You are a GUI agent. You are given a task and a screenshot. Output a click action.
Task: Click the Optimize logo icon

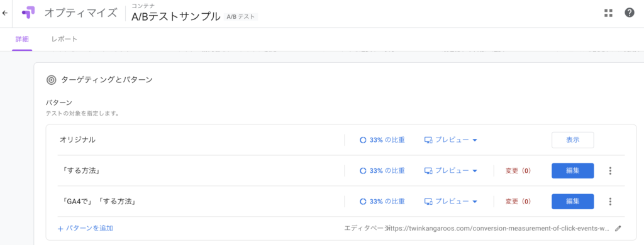pyautogui.click(x=28, y=13)
